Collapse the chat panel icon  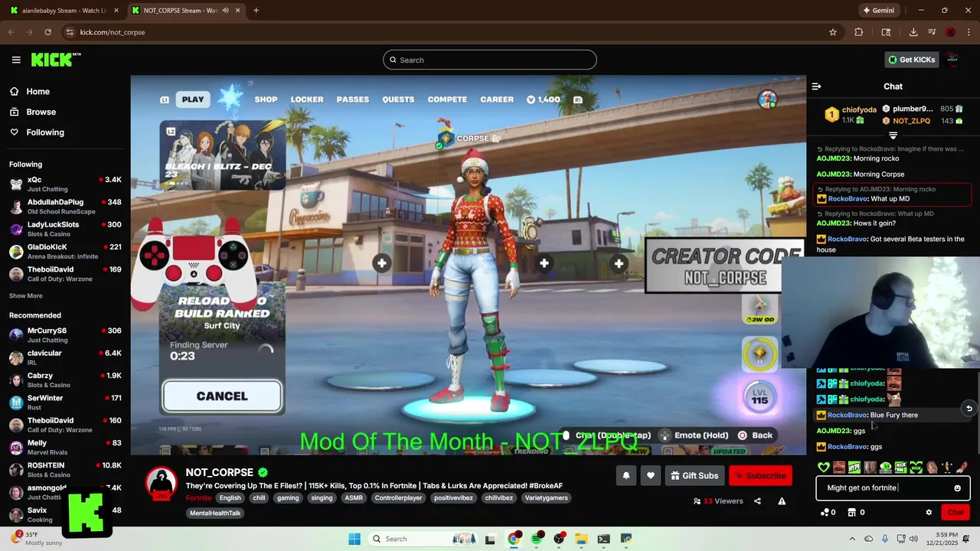point(816,86)
